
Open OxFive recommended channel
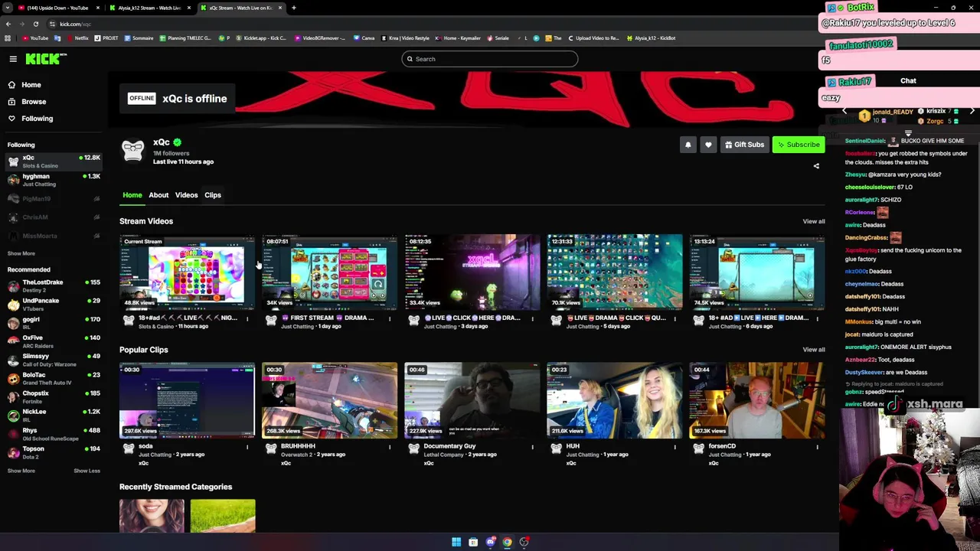[54, 341]
